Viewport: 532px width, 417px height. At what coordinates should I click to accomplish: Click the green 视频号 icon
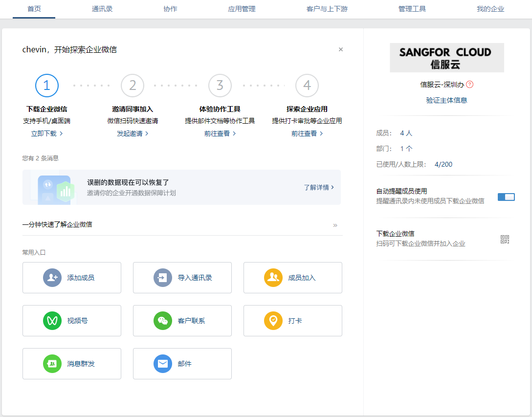[x=52, y=321]
